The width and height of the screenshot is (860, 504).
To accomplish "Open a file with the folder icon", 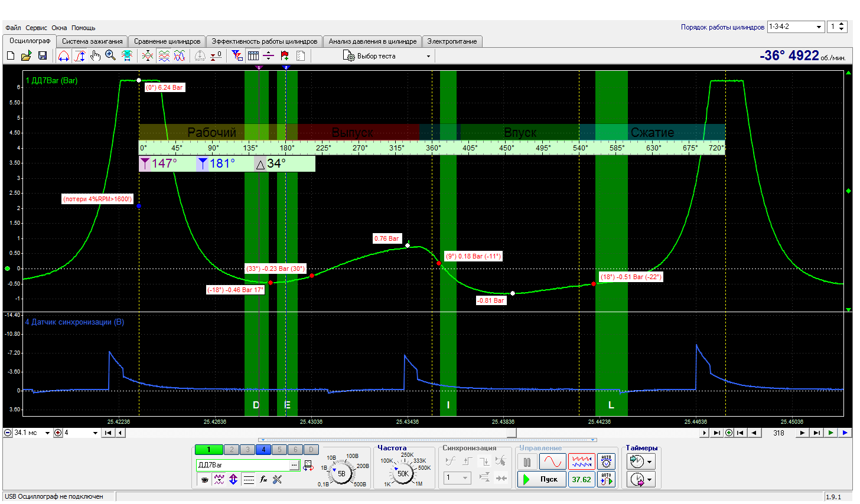I will tap(26, 55).
